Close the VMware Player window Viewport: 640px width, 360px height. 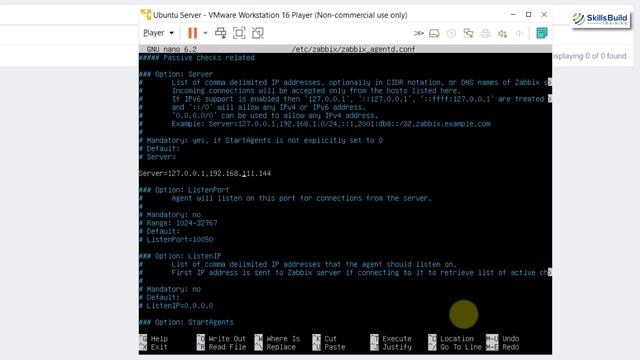click(544, 14)
